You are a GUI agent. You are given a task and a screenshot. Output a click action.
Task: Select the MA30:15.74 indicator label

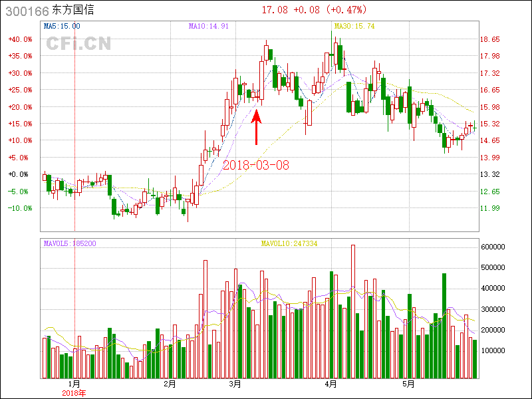coord(354,27)
